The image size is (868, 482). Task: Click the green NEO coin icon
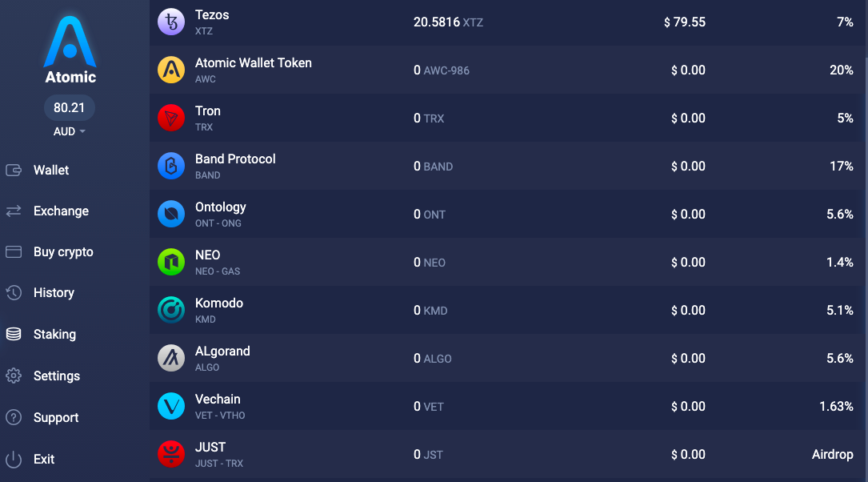pyautogui.click(x=171, y=262)
